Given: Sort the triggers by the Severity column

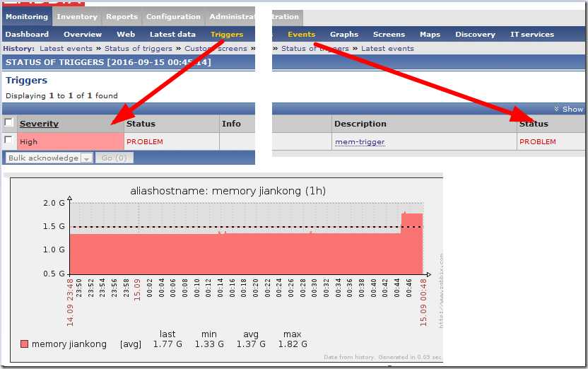Looking at the screenshot, I should [x=39, y=124].
